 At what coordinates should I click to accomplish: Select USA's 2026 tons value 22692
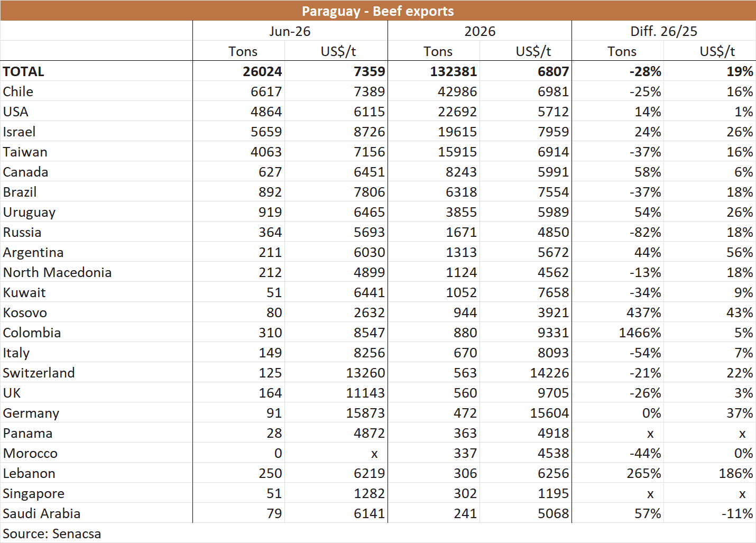tap(457, 112)
